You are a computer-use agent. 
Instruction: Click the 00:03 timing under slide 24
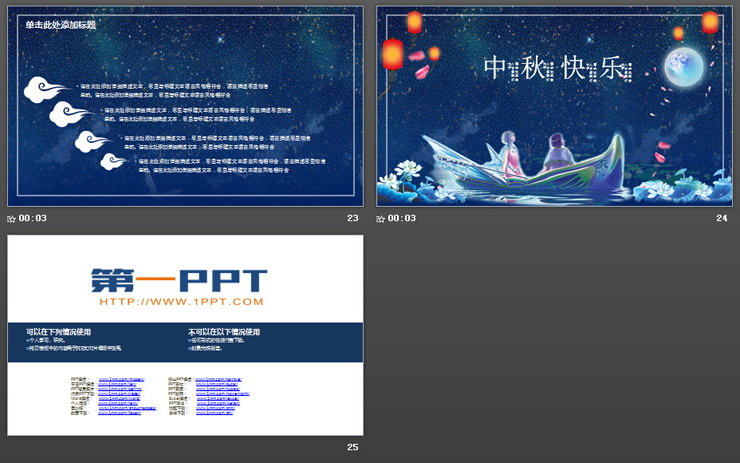click(x=402, y=218)
